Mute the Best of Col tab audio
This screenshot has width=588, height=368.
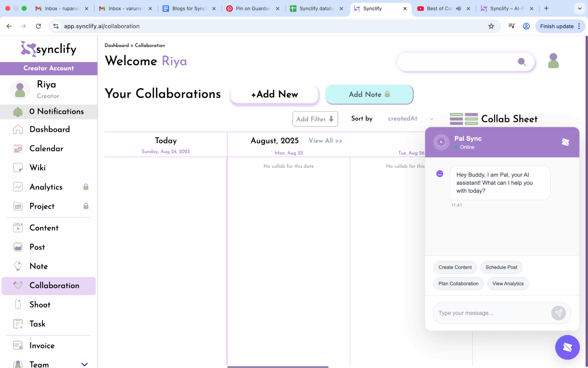click(458, 9)
